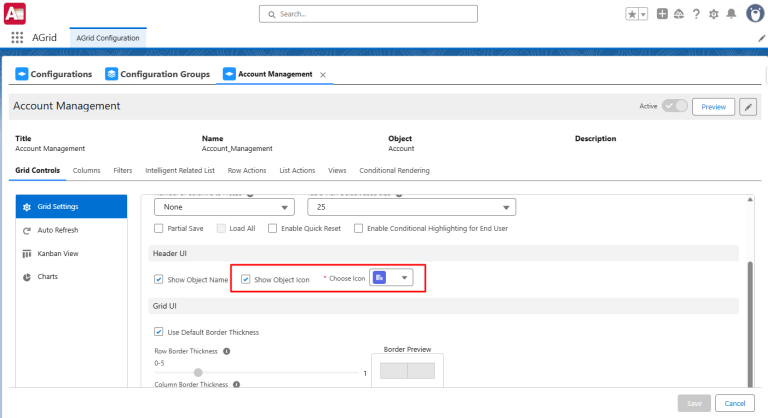The width and height of the screenshot is (768, 418).
Task: Open the Configuration Groups tab
Action: pos(158,74)
